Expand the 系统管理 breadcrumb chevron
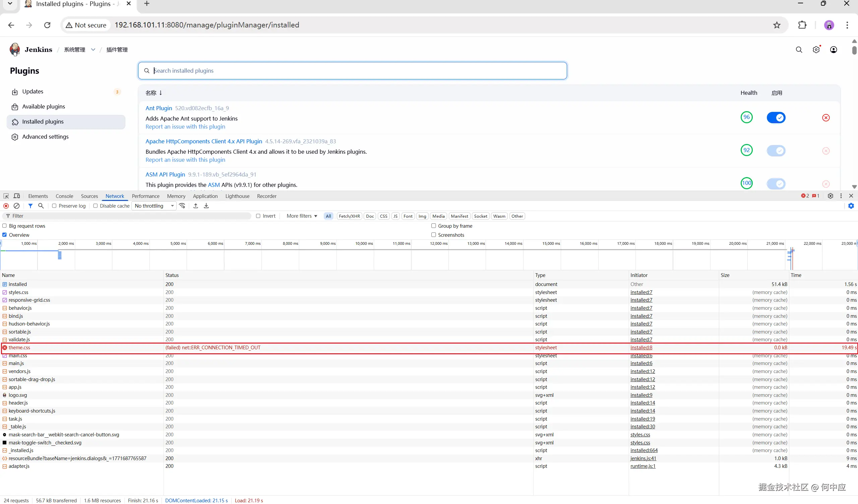Screen dimensions: 858x504 click(93, 50)
